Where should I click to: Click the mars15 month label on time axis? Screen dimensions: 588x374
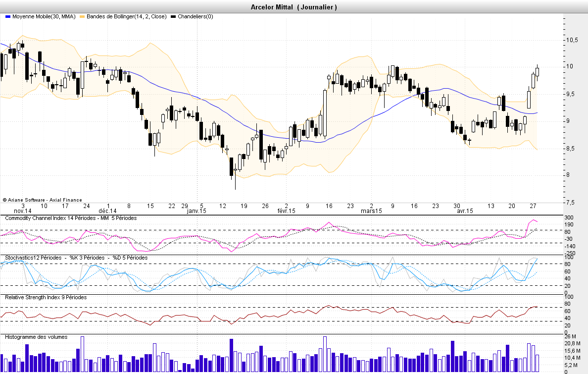pyautogui.click(x=371, y=211)
